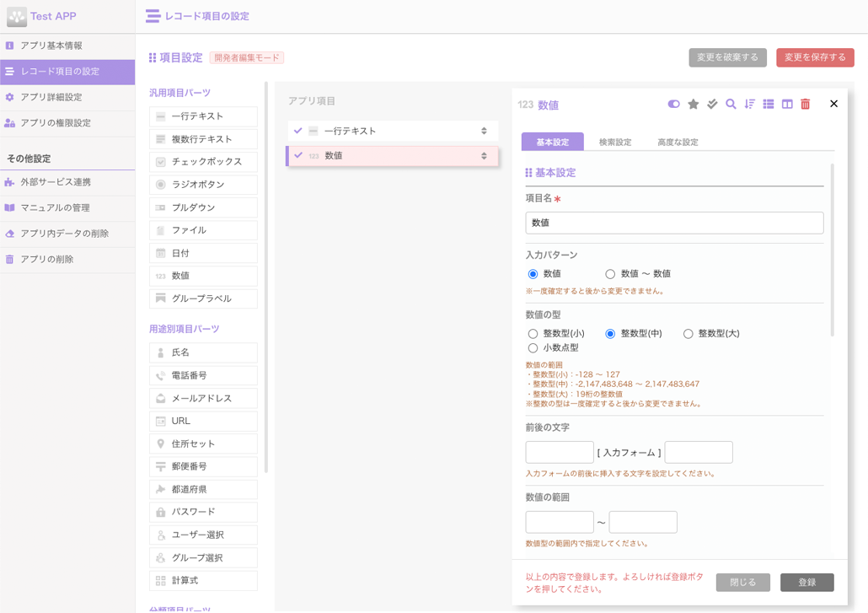Click the toggle switch icon in 数値 panel toolbar
This screenshot has width=868, height=613.
tap(673, 104)
